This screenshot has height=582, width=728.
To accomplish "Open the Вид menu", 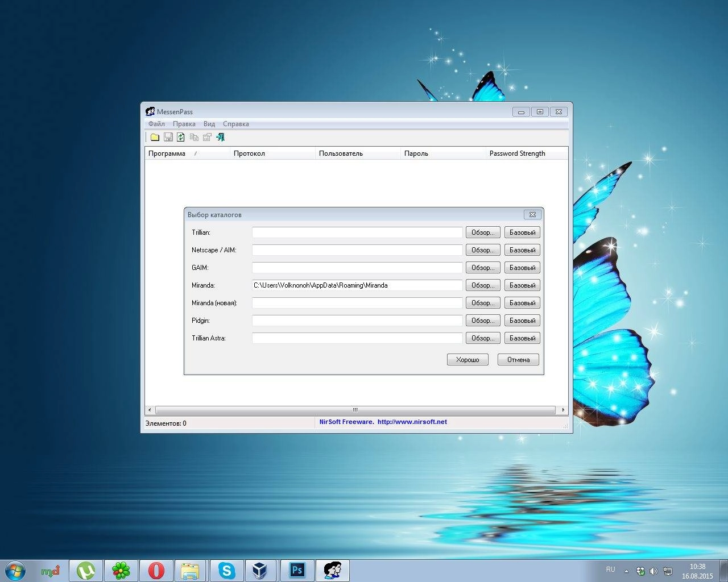I will click(x=209, y=124).
